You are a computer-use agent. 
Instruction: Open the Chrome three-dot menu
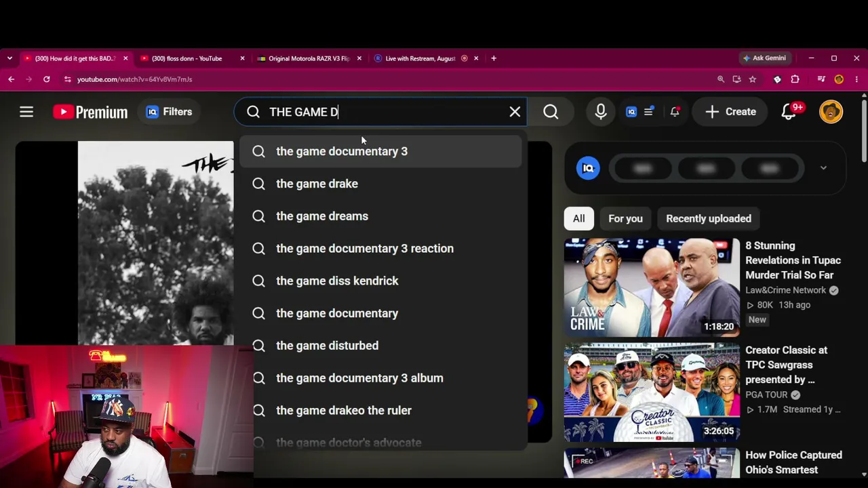[856, 79]
